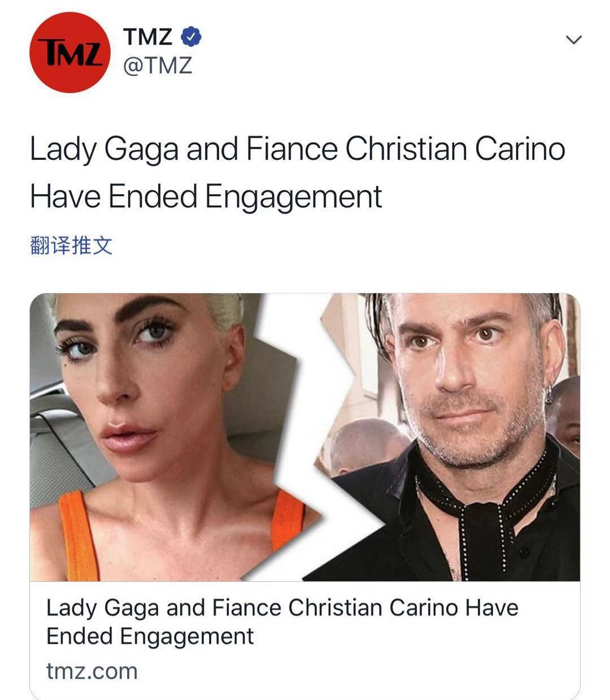Click the blank area beside the translate link
The height and width of the screenshot is (700, 610).
point(350,246)
